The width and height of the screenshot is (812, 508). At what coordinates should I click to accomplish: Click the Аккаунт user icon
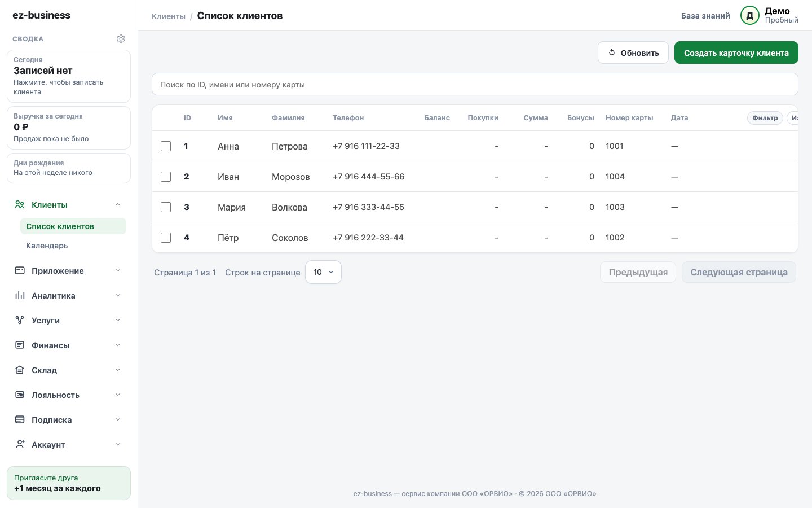pos(20,445)
